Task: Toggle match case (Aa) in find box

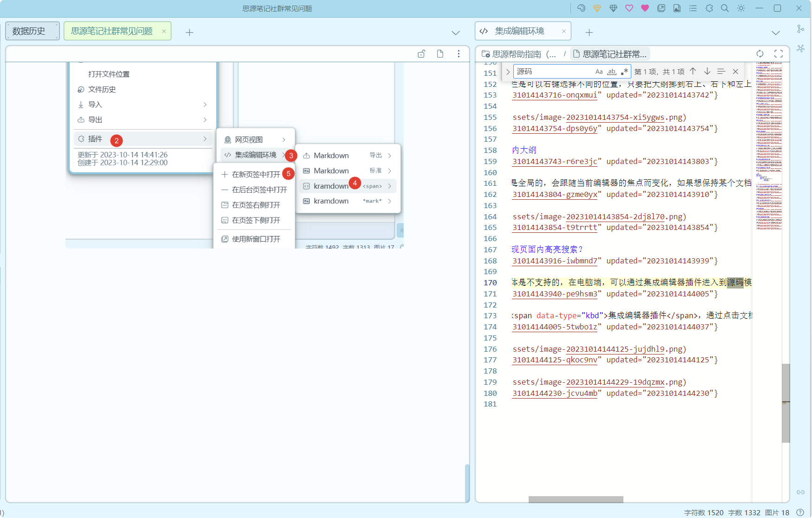Action: coord(599,72)
